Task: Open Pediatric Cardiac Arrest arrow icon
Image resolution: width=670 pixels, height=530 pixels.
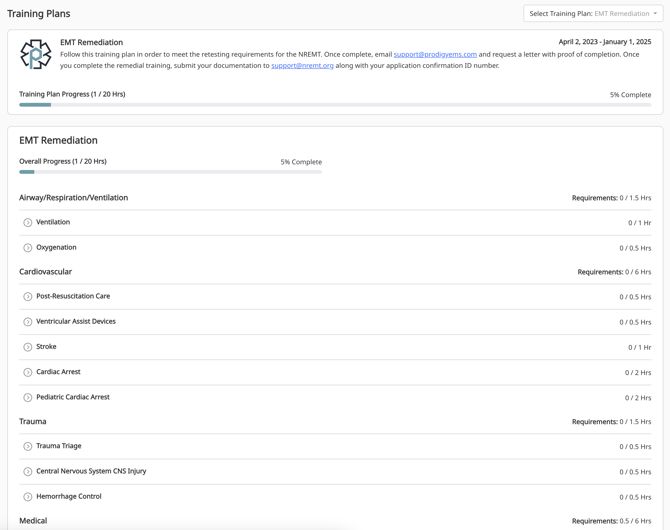Action: tap(27, 397)
